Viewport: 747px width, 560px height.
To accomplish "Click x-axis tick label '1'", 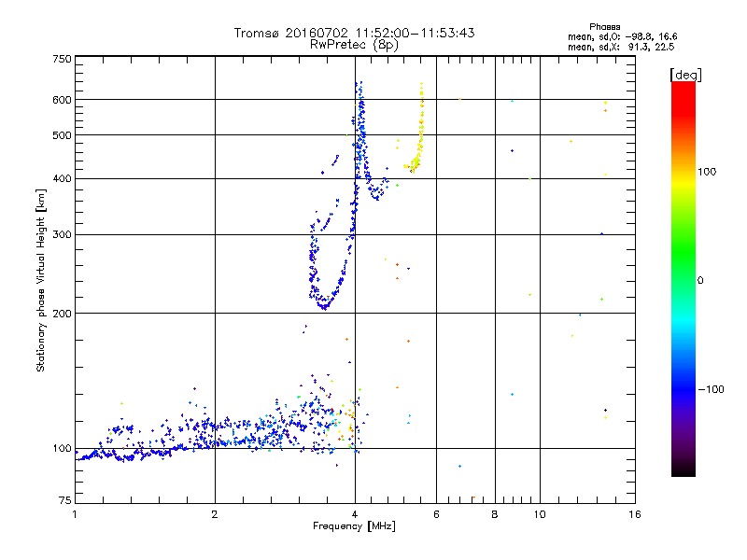I will coord(75,514).
